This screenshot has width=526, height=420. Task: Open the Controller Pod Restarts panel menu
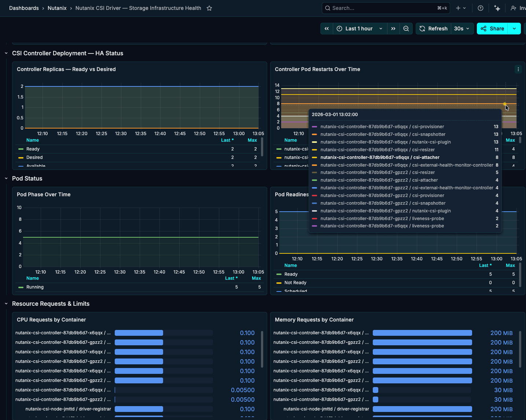pyautogui.click(x=518, y=69)
